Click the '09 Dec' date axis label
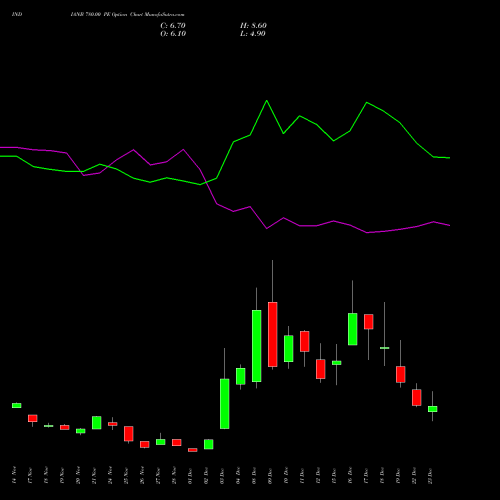Viewport: 500px width, 500px height. coord(270,476)
